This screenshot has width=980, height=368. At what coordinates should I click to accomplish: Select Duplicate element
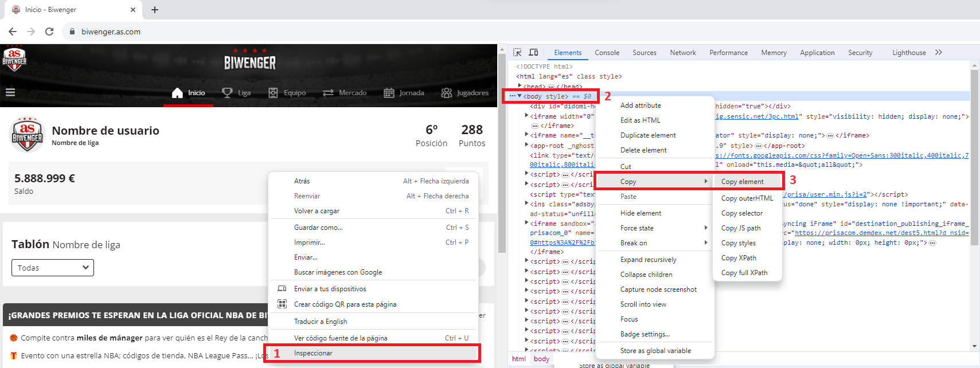[x=655, y=135]
